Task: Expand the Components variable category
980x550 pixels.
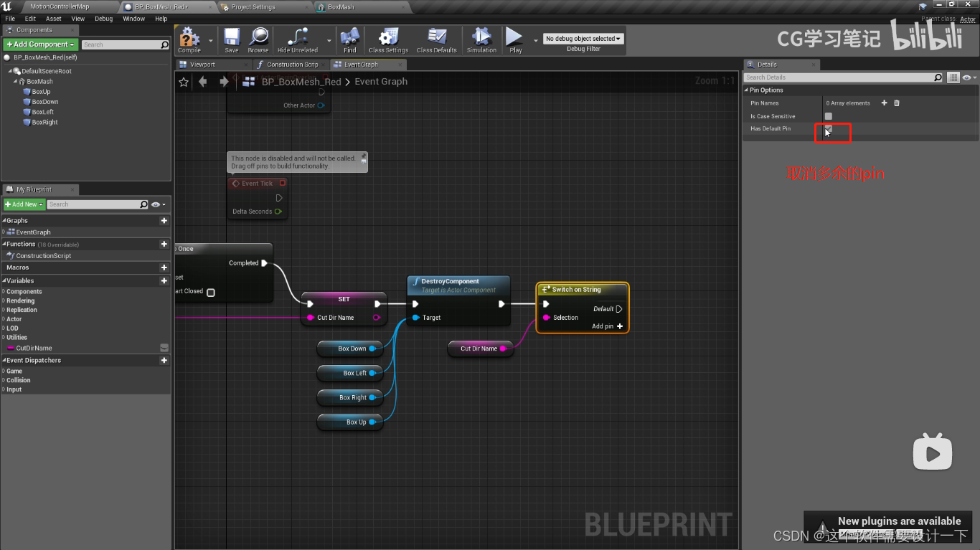Action: click(x=4, y=292)
